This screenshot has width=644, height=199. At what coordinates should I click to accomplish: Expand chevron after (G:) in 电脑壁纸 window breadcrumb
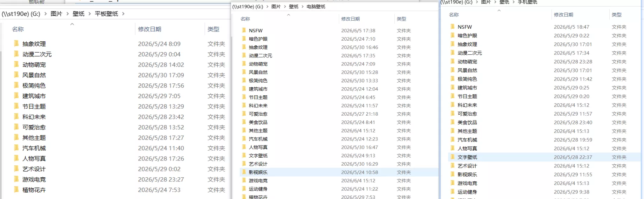coord(267,6)
